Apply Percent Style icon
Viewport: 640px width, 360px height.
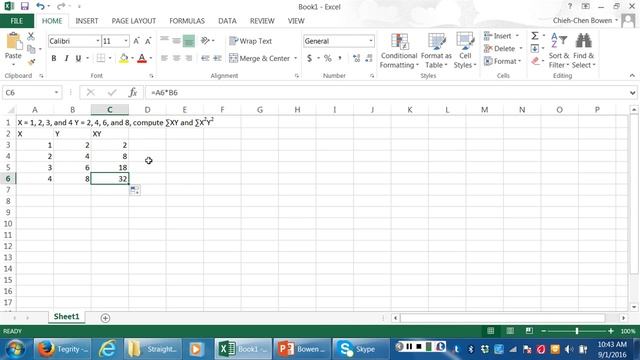click(327, 58)
